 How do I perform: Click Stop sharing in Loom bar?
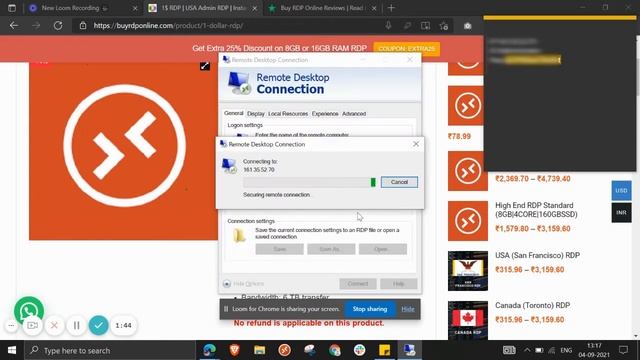[370, 309]
